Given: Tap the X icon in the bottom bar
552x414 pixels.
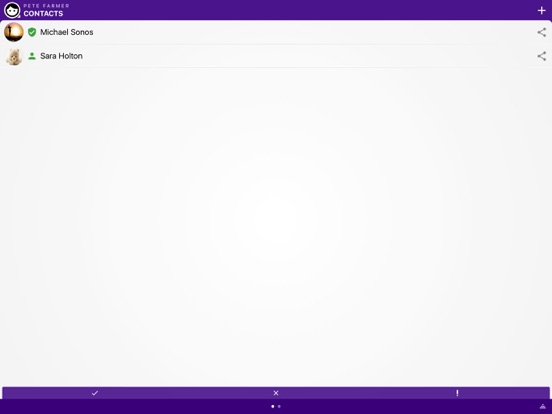Looking at the screenshot, I should click(276, 393).
